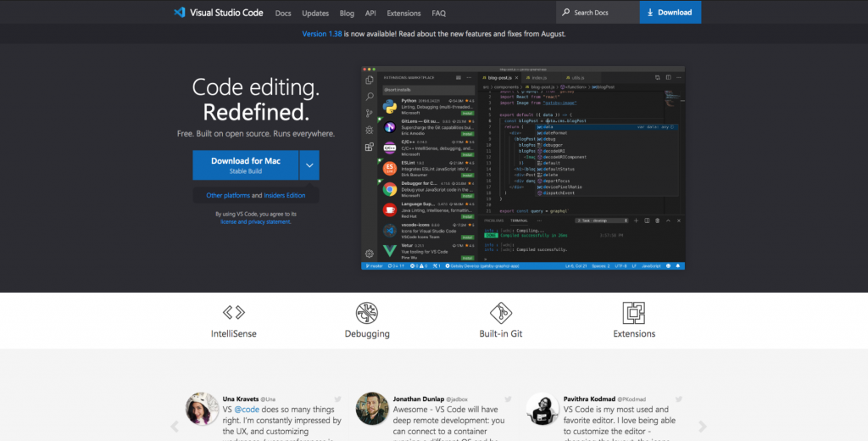Click the Explorer files icon in editor screenshot
868x441 pixels.
[x=370, y=81]
